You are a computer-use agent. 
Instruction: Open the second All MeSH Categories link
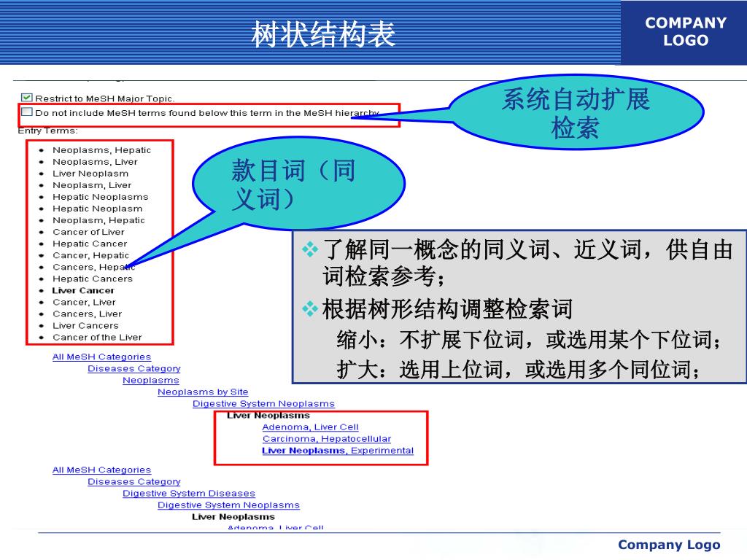101,470
